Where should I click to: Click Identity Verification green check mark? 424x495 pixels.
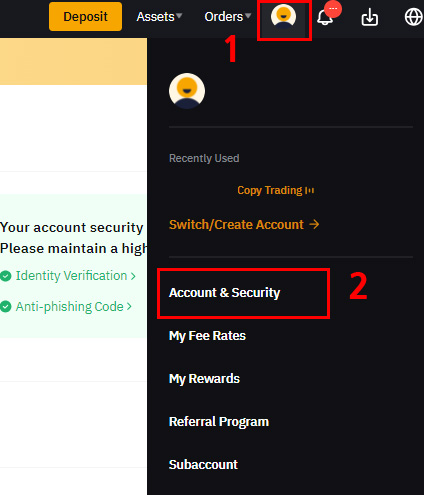pyautogui.click(x=6, y=276)
